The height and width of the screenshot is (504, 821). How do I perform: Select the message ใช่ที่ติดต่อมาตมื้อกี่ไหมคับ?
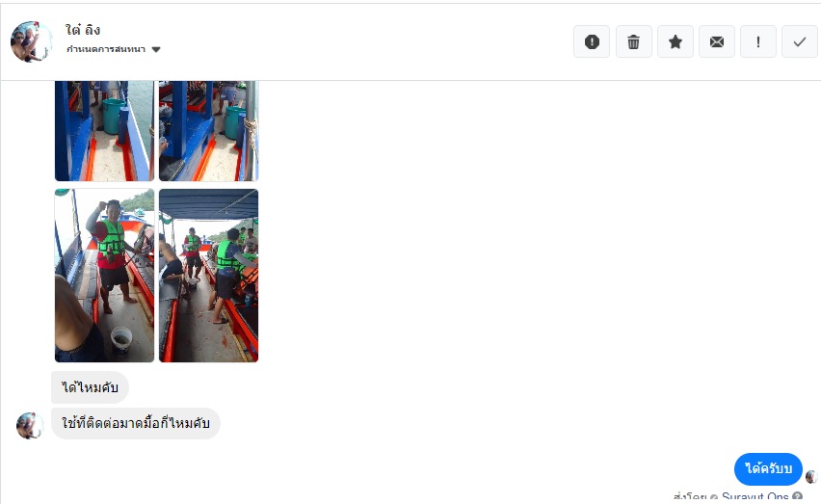136,423
